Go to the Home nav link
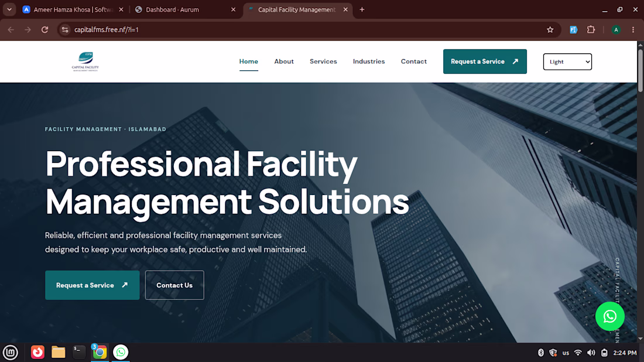The width and height of the screenshot is (644, 362). click(248, 62)
